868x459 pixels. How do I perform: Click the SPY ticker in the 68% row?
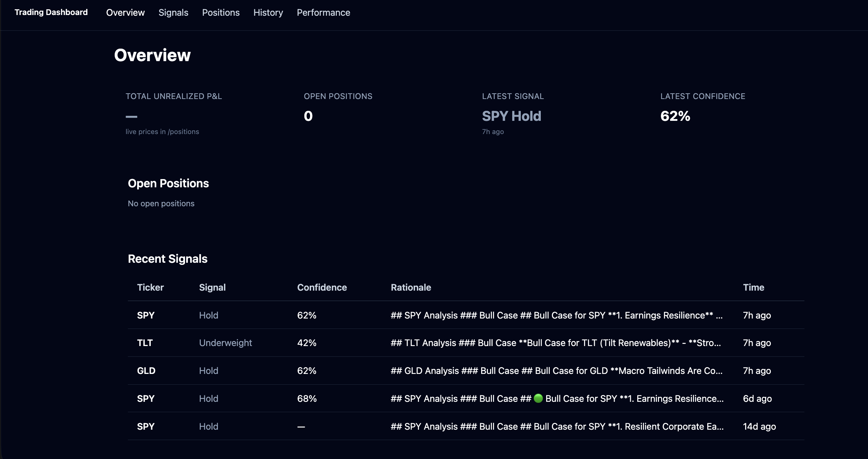pos(146,399)
